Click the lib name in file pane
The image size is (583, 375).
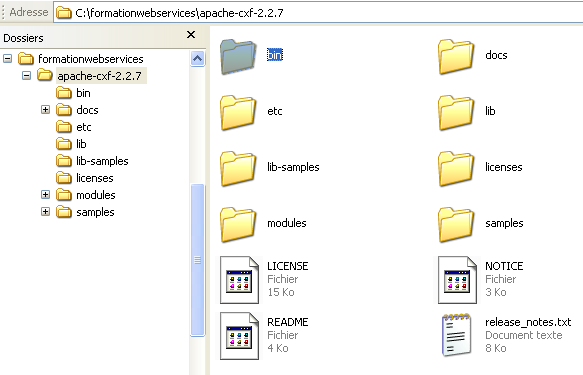pos(490,111)
